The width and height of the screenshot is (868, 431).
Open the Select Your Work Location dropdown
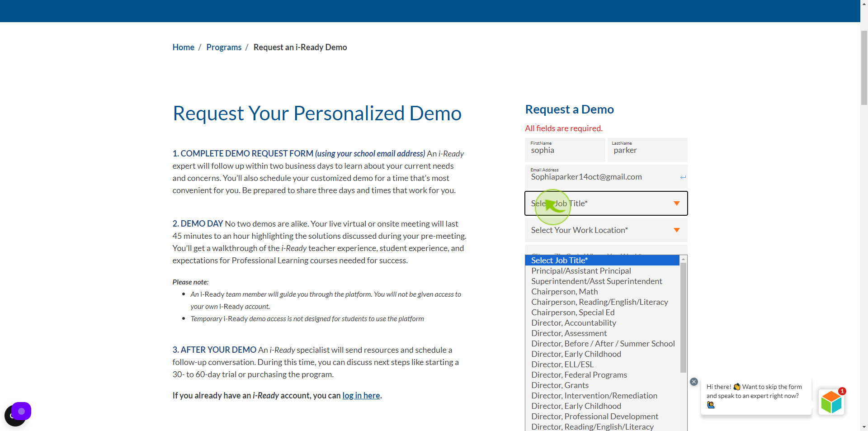[x=606, y=230]
